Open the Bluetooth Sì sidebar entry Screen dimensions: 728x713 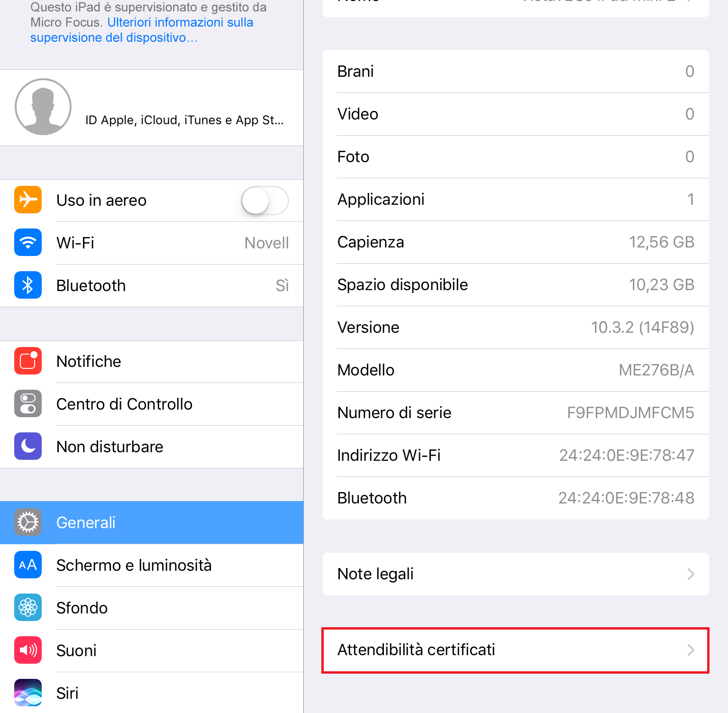click(152, 285)
